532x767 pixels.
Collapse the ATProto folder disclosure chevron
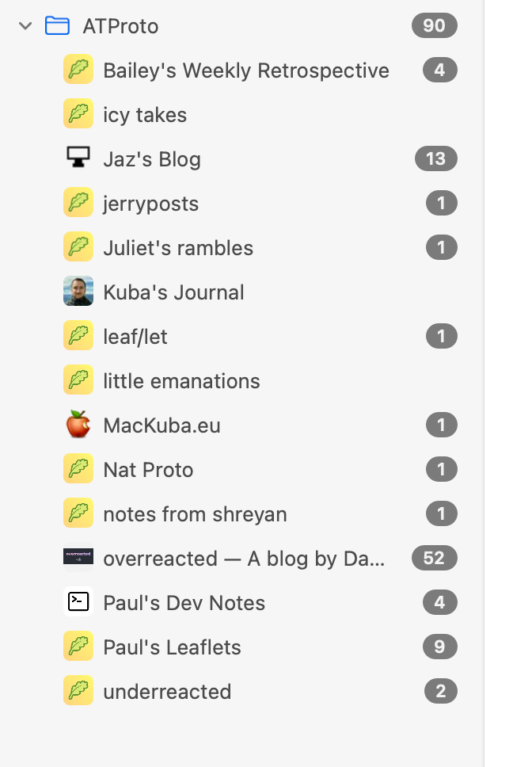(25, 26)
